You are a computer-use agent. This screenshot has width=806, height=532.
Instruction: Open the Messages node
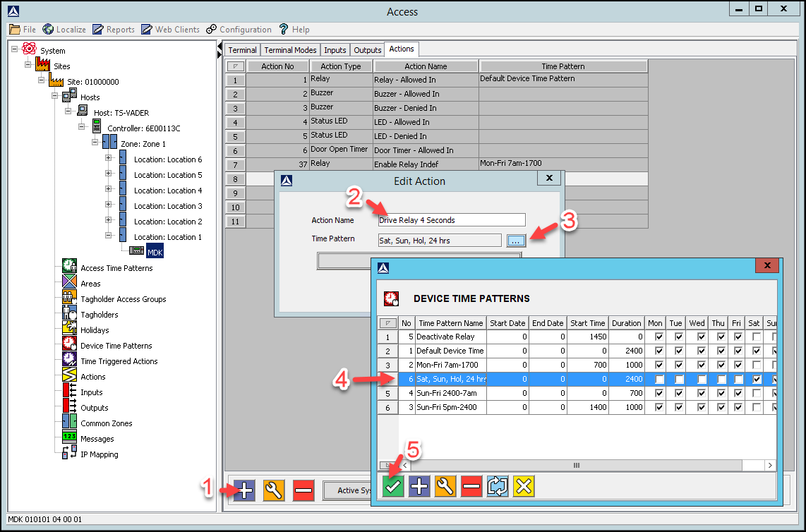(97, 439)
